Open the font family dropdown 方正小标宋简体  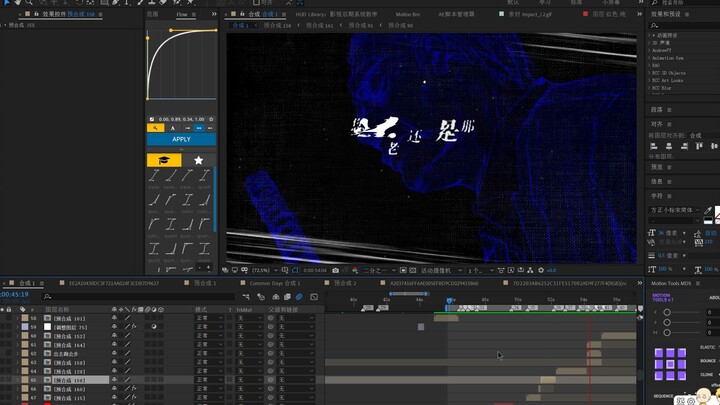pyautogui.click(x=675, y=210)
